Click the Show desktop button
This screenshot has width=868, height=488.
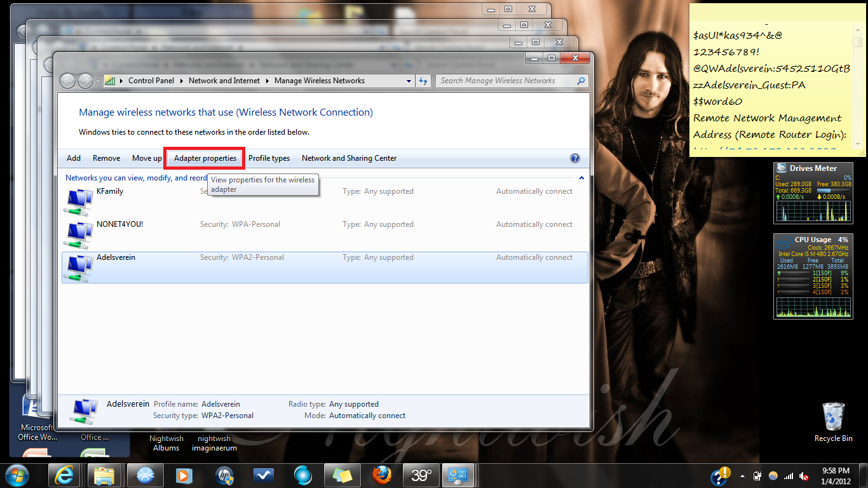tap(863, 475)
